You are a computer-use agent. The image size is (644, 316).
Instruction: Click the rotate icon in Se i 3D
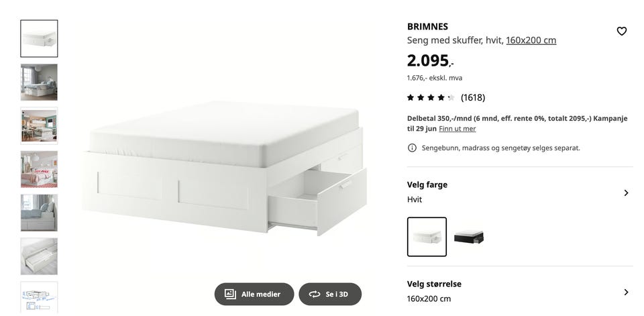314,295
